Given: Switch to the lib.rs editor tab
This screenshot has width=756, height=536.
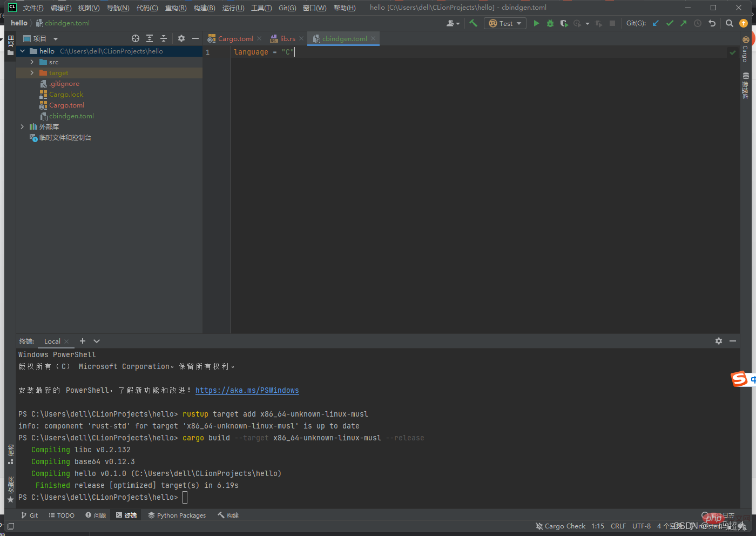Looking at the screenshot, I should (287, 39).
